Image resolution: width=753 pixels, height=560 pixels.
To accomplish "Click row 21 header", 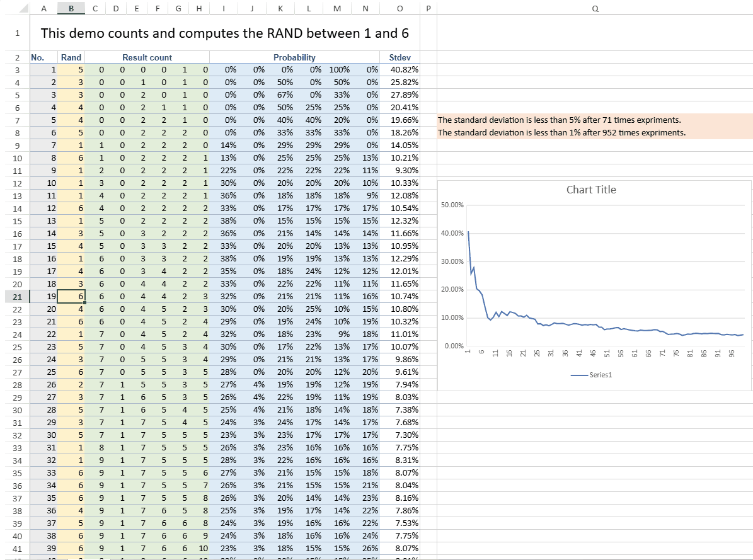I will coord(14,297).
